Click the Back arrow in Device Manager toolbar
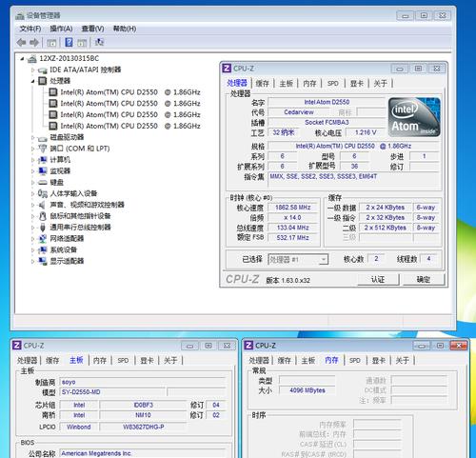 coord(21,42)
